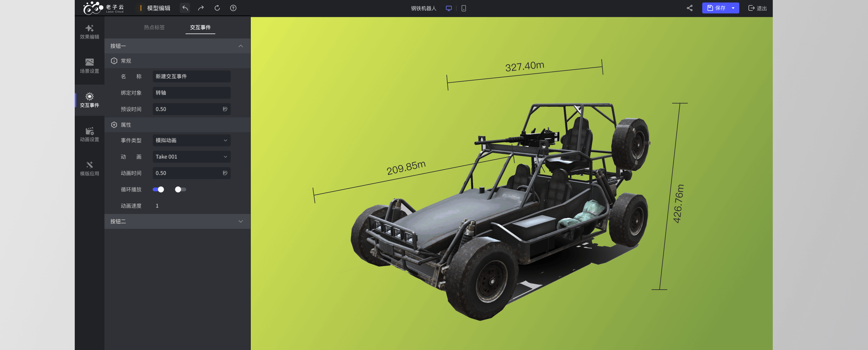868x350 pixels.
Task: Switch to the 热点标签 tab
Action: pos(154,27)
